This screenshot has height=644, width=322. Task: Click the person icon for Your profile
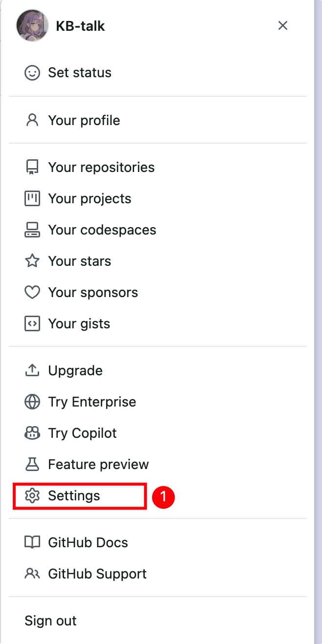tap(32, 120)
